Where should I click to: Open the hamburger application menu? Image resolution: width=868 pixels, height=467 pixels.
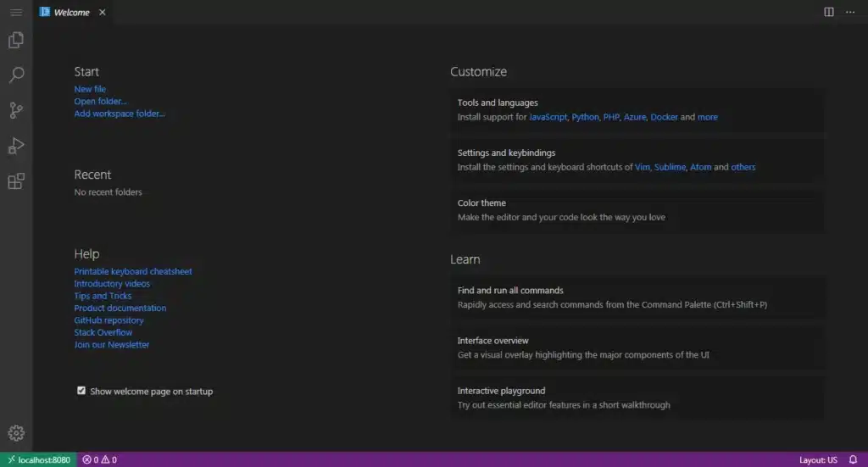pyautogui.click(x=16, y=12)
